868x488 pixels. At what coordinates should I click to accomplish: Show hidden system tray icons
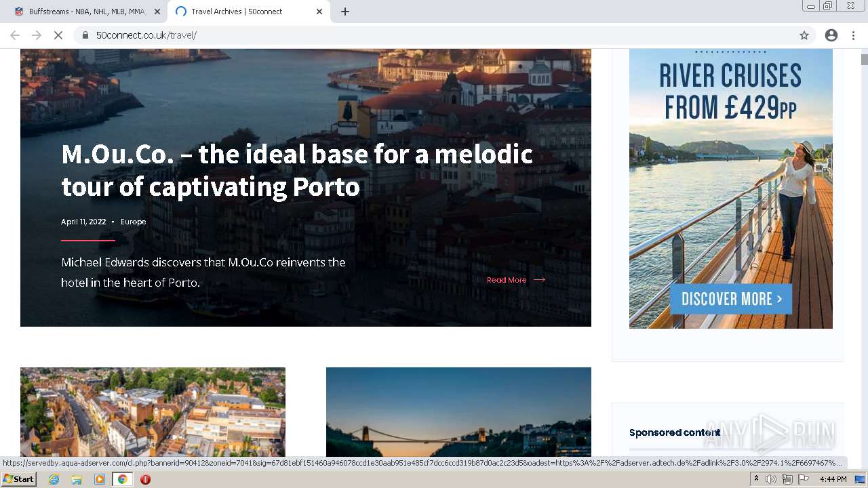(756, 479)
